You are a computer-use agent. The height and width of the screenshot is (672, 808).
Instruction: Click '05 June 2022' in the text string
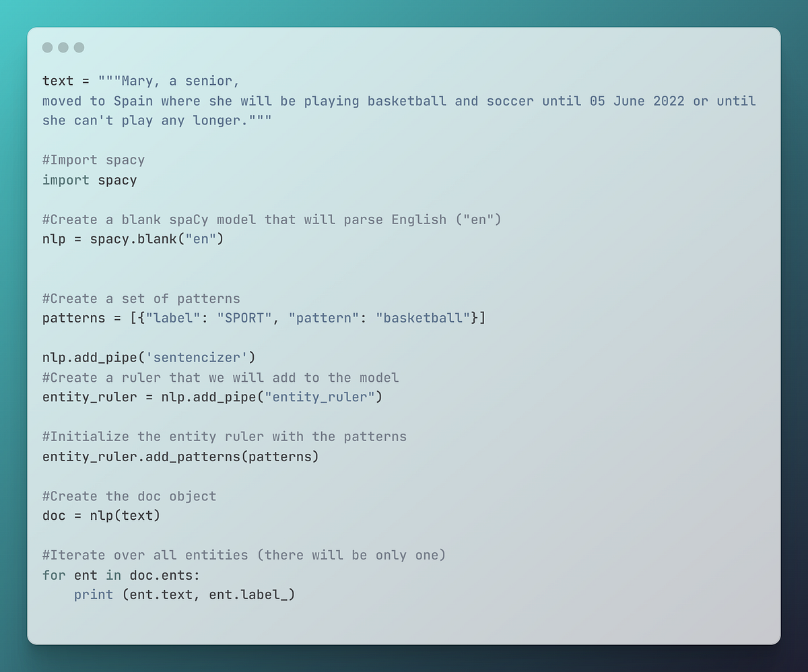click(x=637, y=101)
